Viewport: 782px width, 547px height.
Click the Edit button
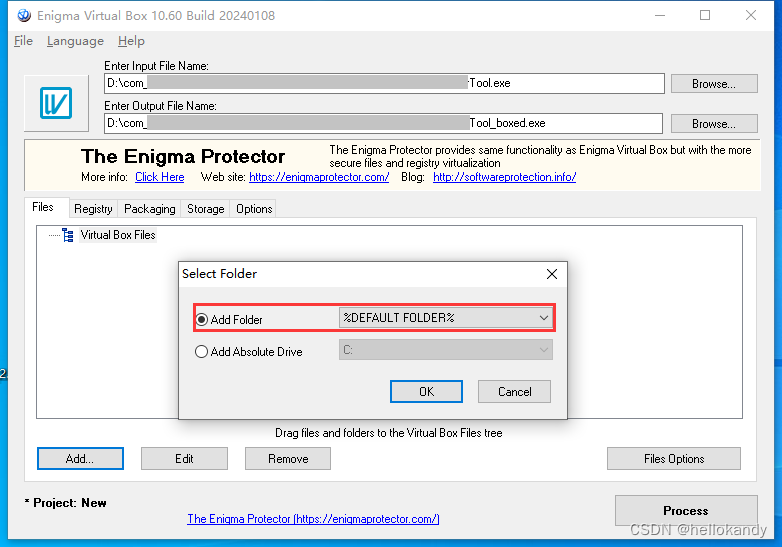184,458
